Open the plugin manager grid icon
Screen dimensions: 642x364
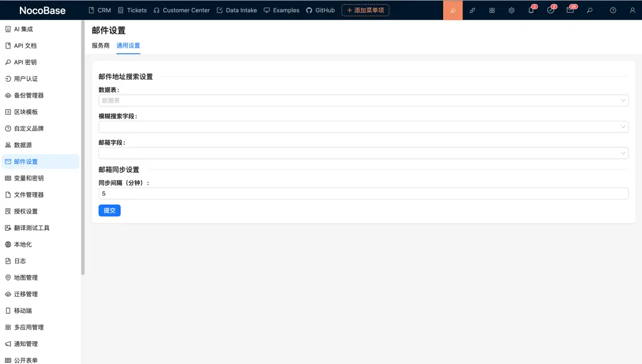(x=492, y=10)
